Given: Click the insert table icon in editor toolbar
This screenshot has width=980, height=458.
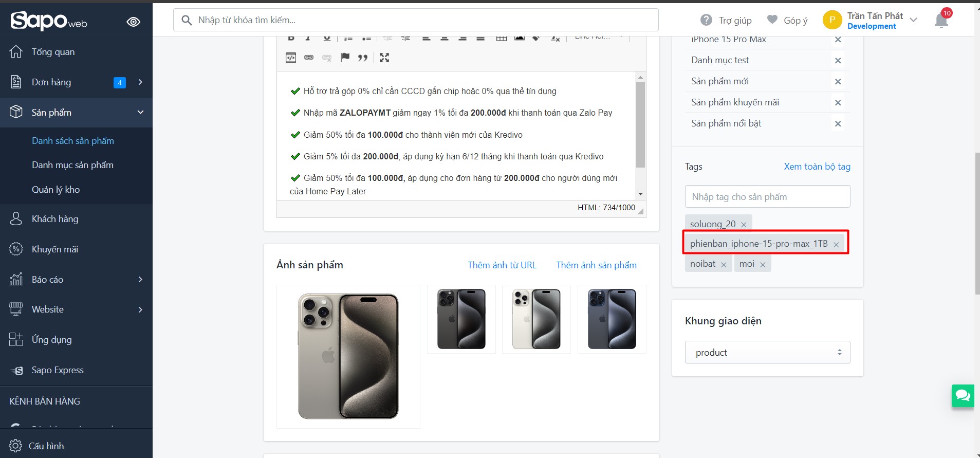Looking at the screenshot, I should coord(502,38).
